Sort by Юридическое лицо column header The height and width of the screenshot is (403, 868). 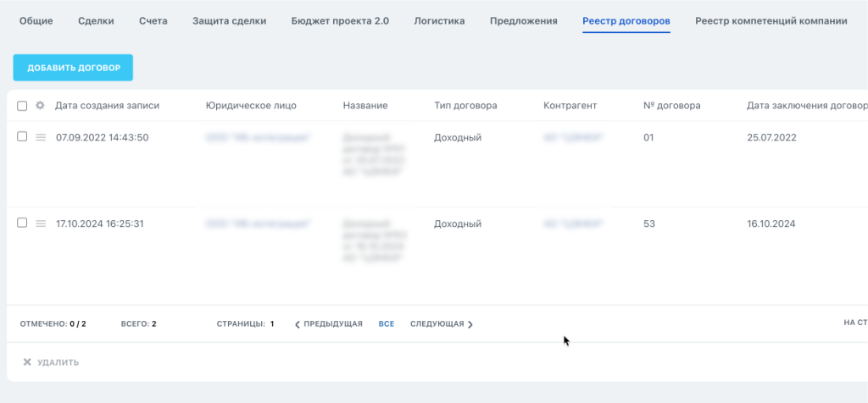(x=251, y=106)
